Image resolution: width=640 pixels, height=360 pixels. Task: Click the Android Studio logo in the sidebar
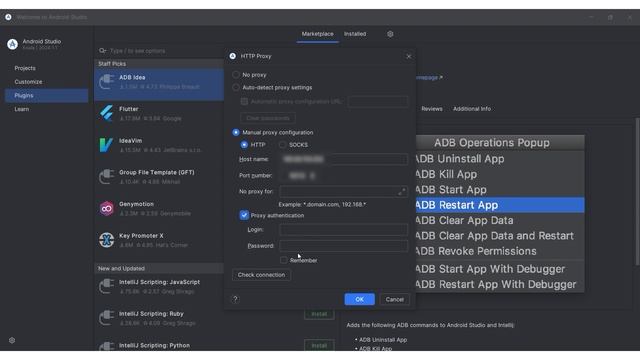click(x=12, y=44)
